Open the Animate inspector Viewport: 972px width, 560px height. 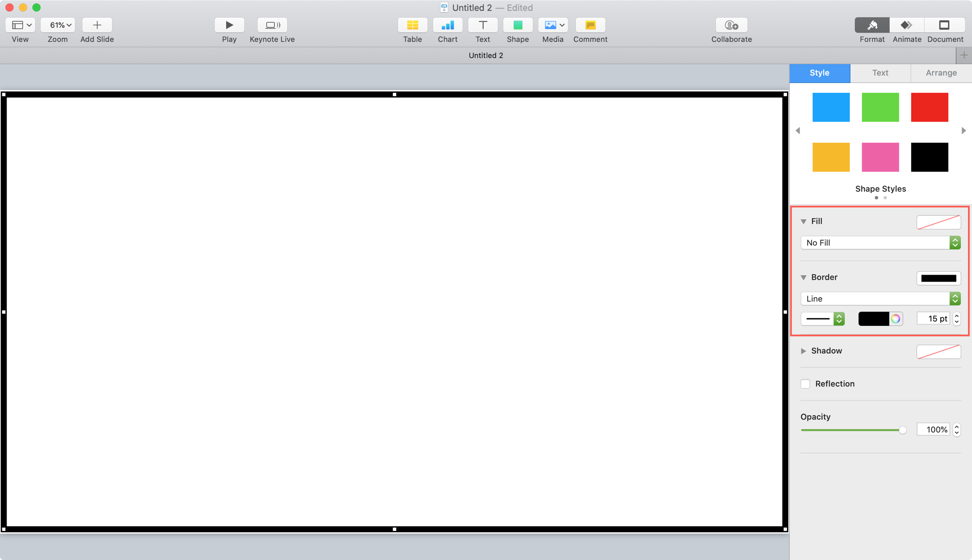[x=907, y=25]
